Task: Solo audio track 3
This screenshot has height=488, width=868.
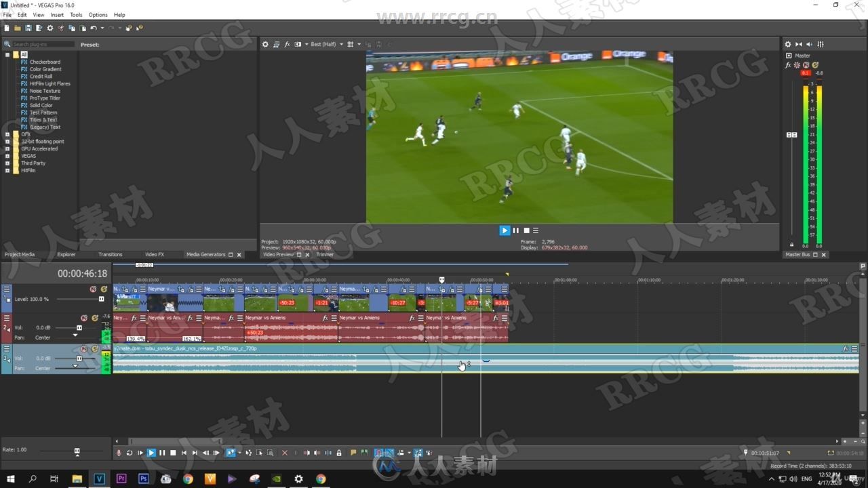Action: [x=95, y=349]
